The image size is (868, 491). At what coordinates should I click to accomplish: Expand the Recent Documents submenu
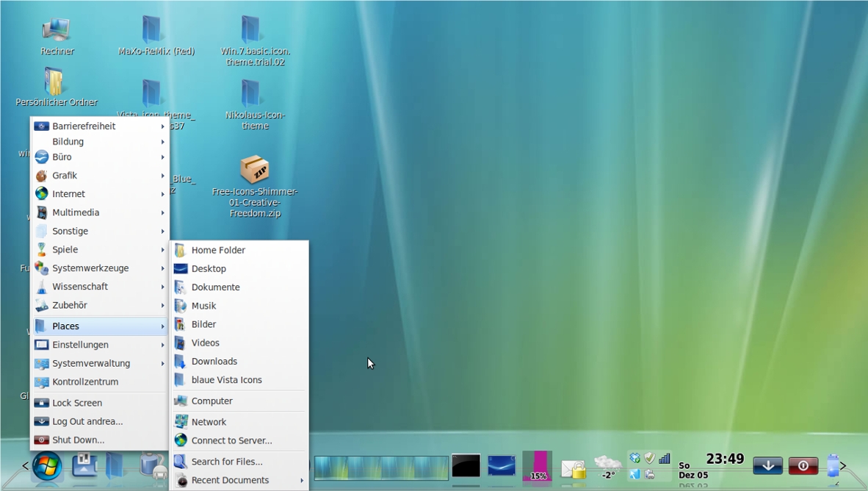(239, 481)
